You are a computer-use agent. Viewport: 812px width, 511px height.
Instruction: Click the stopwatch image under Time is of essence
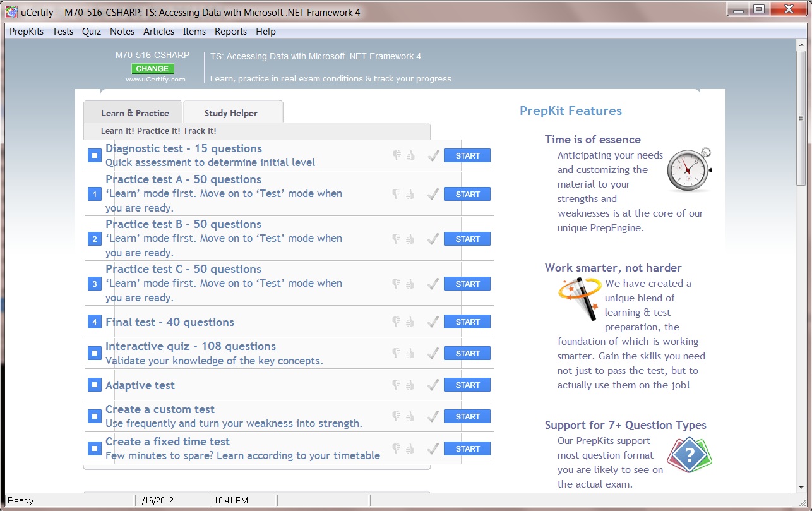(690, 169)
